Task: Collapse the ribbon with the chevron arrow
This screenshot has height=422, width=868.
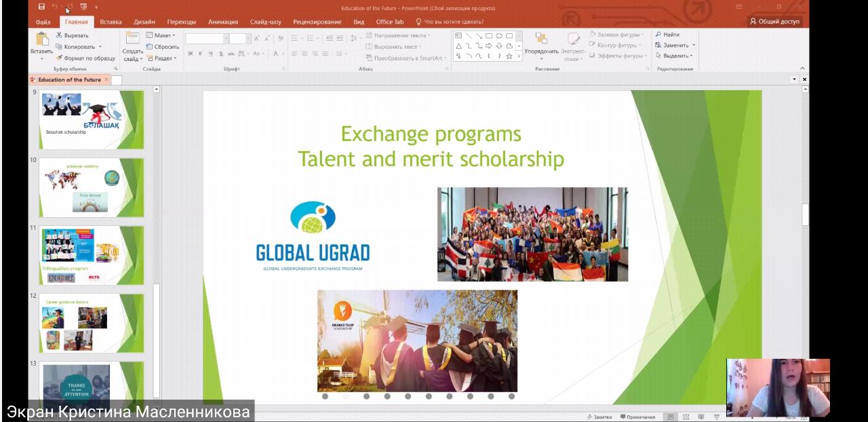Action: point(803,69)
